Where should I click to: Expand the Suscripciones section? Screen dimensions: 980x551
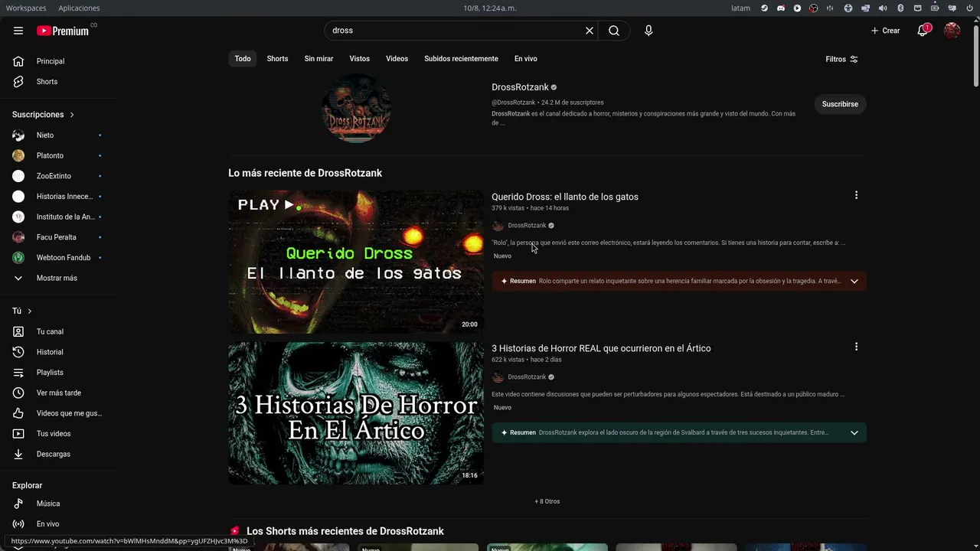(x=44, y=115)
